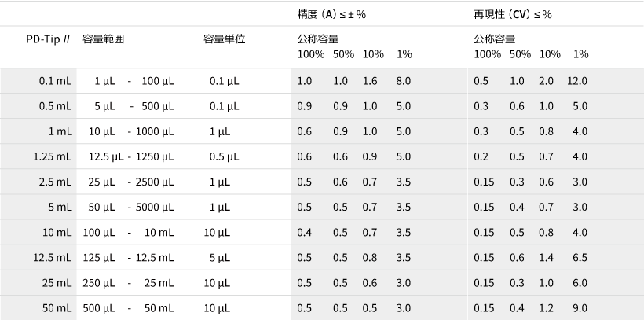Click the 公称容量 label under 精度

318,39
